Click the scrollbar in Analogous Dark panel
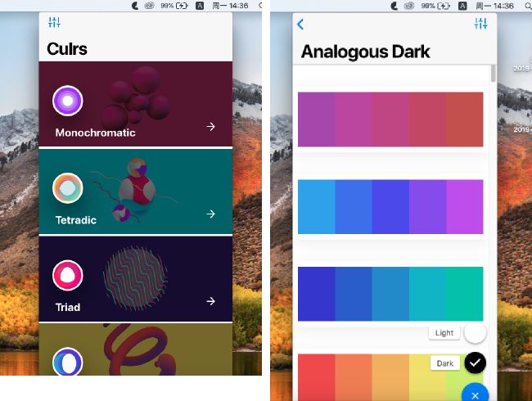 coord(494,73)
